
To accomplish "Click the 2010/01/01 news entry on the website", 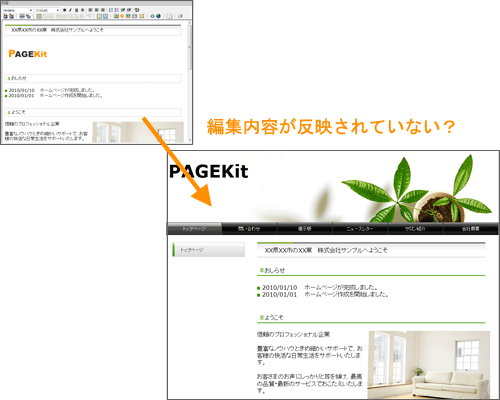I will pyautogui.click(x=322, y=295).
